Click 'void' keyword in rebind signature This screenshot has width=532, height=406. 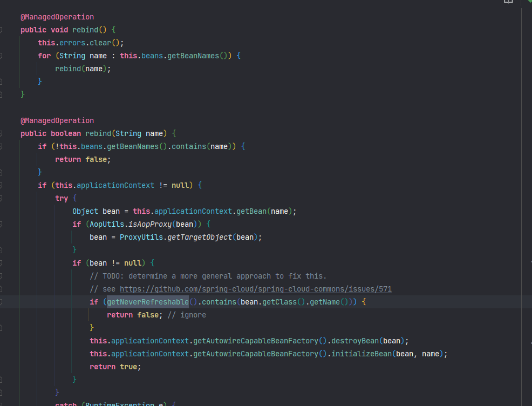coord(59,30)
